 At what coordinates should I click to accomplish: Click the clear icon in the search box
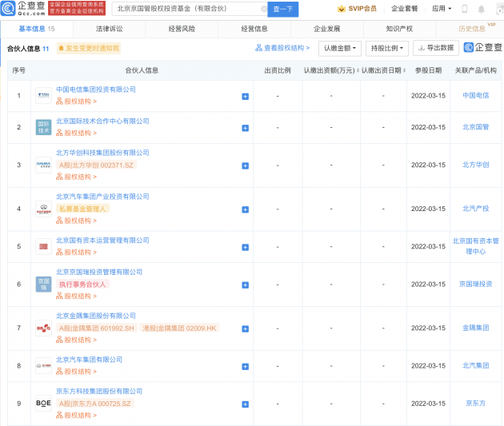click(262, 10)
